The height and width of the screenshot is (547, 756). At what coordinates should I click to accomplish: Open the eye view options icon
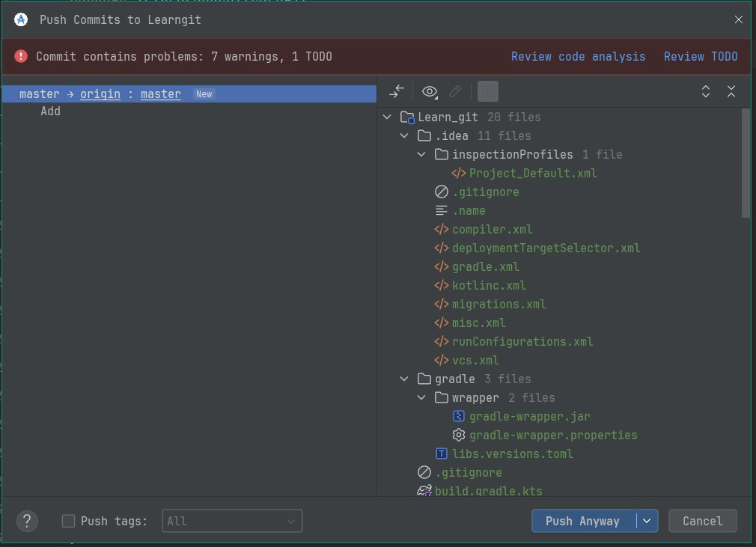pos(430,91)
